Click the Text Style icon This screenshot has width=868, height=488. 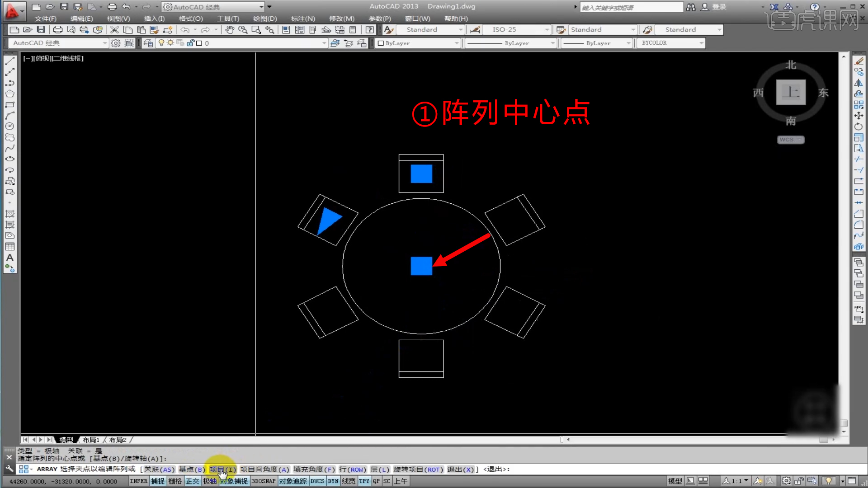388,30
